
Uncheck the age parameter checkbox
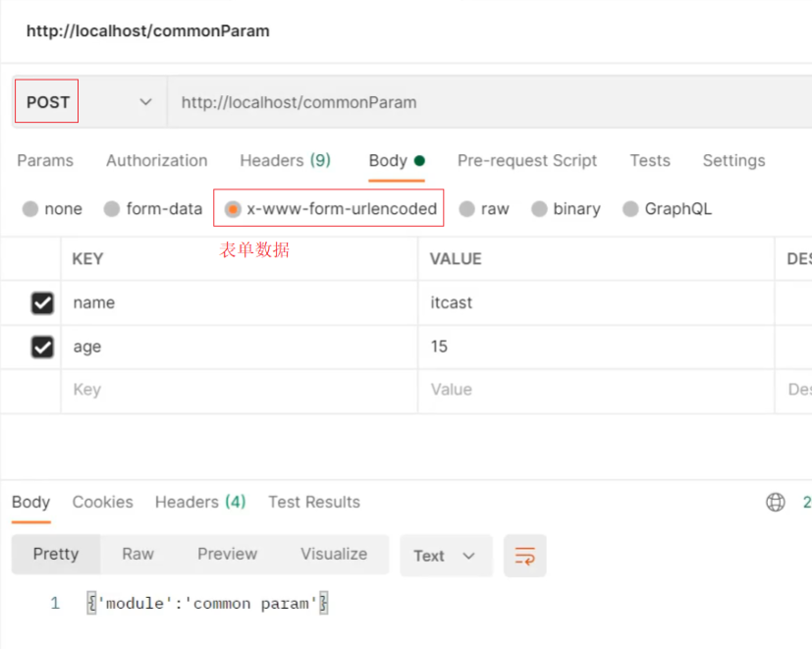pos(42,347)
